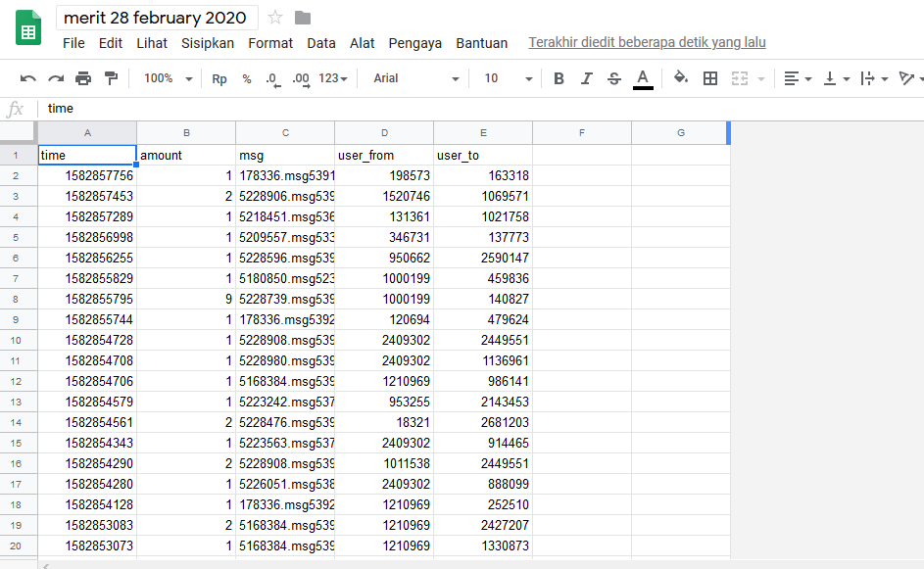The image size is (924, 569).
Task: Open vertical align dropdown
Action: pyautogui.click(x=836, y=78)
